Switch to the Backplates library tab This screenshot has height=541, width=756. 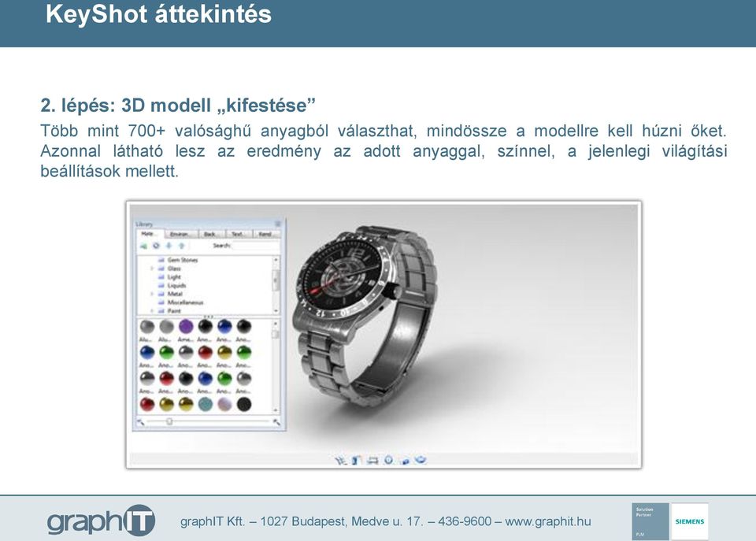pos(211,235)
